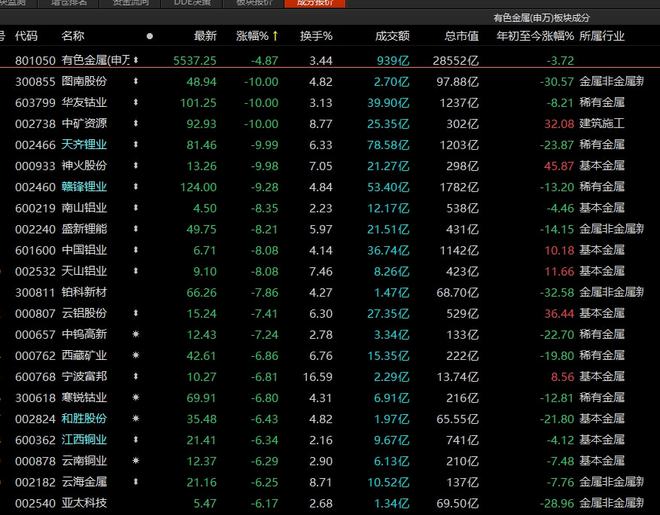The height and width of the screenshot is (515, 660).
Task: Click the star icon beside 云南铜业
Action: (x=136, y=460)
